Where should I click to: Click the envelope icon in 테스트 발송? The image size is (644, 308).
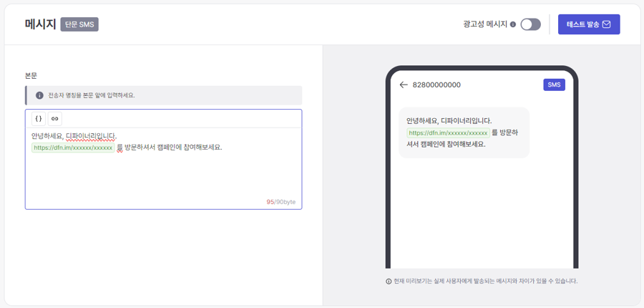pos(607,24)
